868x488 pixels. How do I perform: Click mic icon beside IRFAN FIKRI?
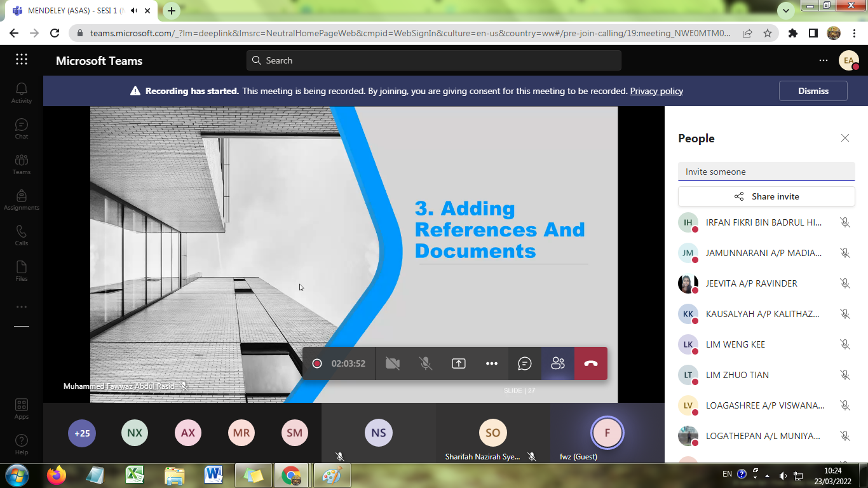(845, 222)
